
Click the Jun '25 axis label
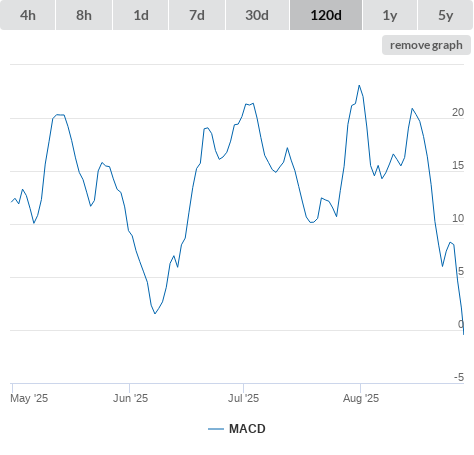tap(130, 398)
